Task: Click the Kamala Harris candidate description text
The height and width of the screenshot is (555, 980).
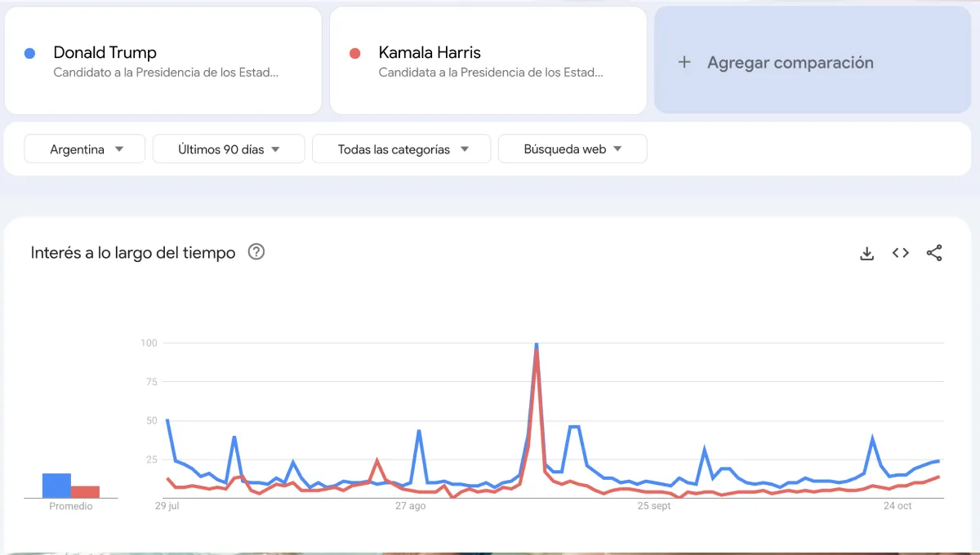Action: (491, 73)
